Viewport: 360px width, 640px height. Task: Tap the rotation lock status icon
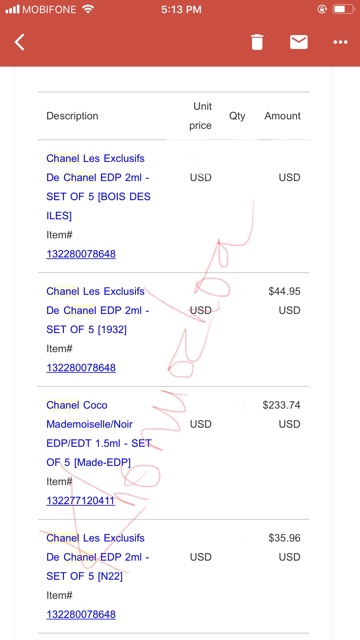322,9
